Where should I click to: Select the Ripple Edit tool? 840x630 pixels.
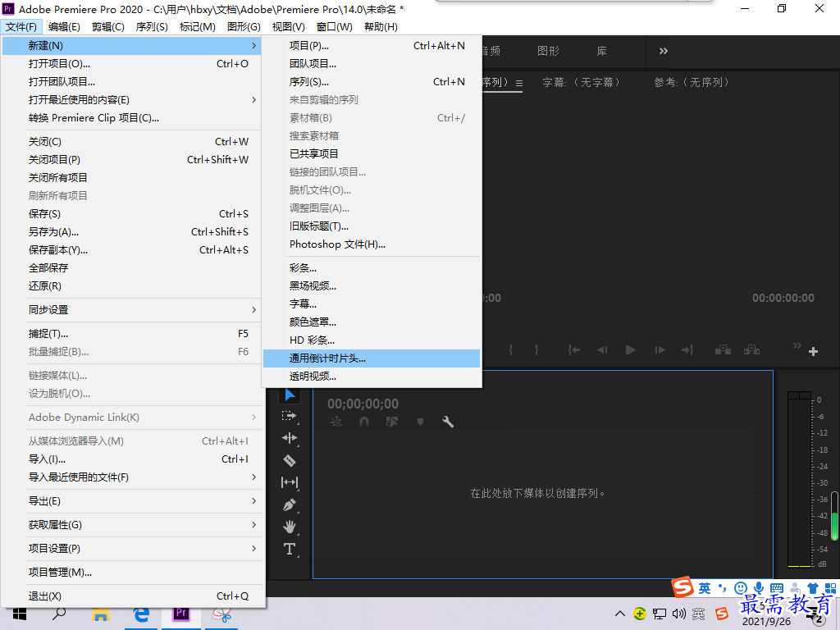click(x=290, y=438)
